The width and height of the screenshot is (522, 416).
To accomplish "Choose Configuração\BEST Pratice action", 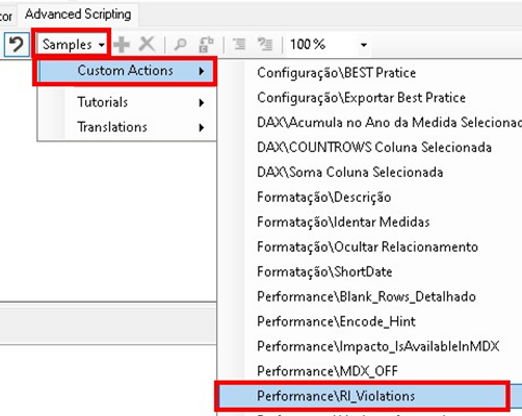I will [336, 73].
